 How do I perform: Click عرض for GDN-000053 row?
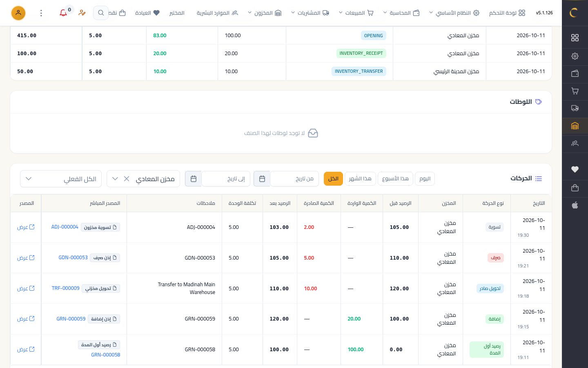pos(26,258)
